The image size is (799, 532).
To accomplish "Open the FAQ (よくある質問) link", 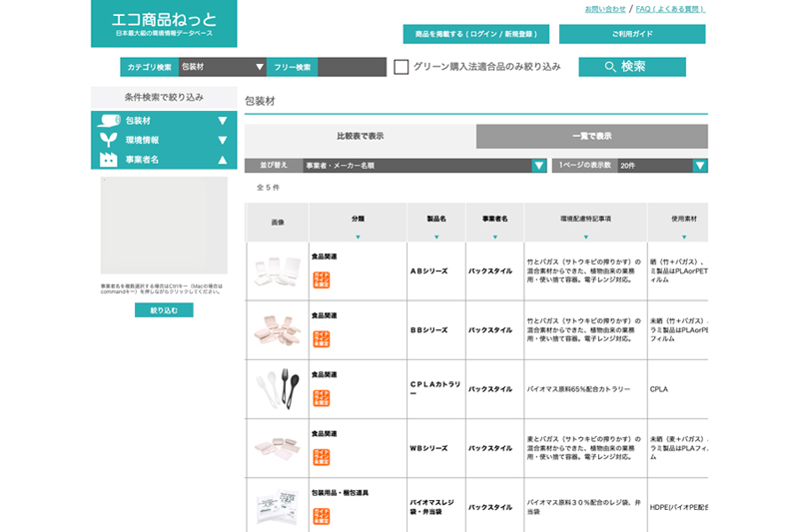I will click(x=670, y=9).
